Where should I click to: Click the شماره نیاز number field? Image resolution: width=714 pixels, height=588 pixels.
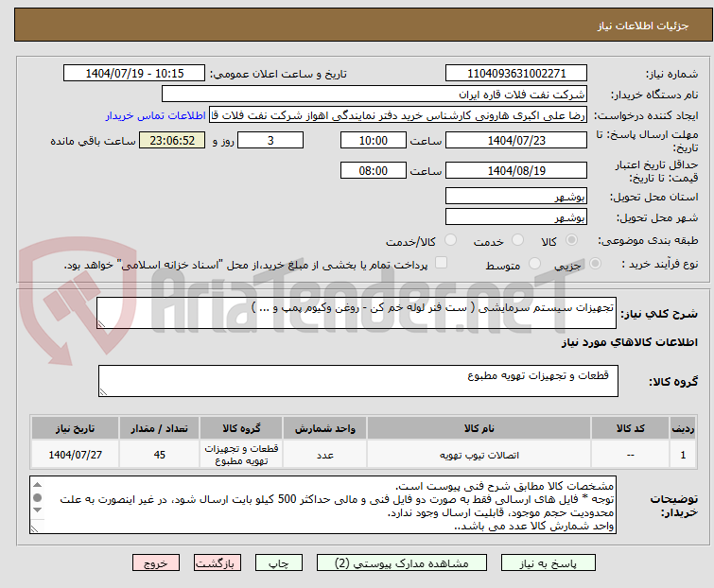point(516,74)
